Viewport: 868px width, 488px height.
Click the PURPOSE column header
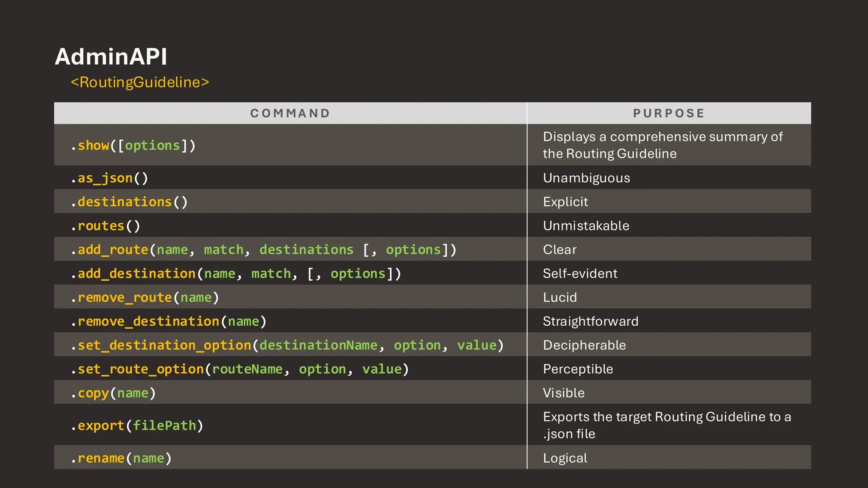pos(669,113)
